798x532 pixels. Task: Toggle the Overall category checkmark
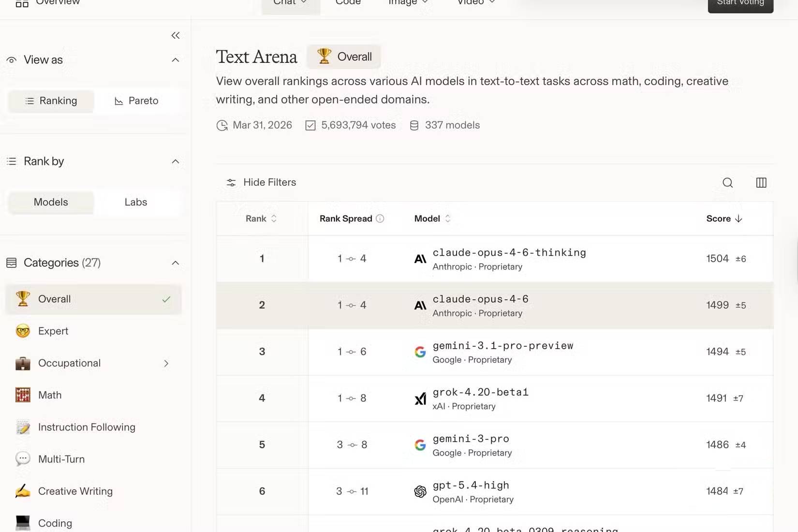(x=166, y=299)
